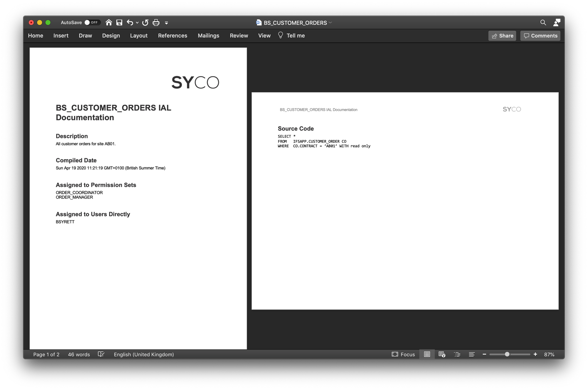Screen dimensions: 588x390
Task: Click the Save document icon
Action: click(x=119, y=23)
